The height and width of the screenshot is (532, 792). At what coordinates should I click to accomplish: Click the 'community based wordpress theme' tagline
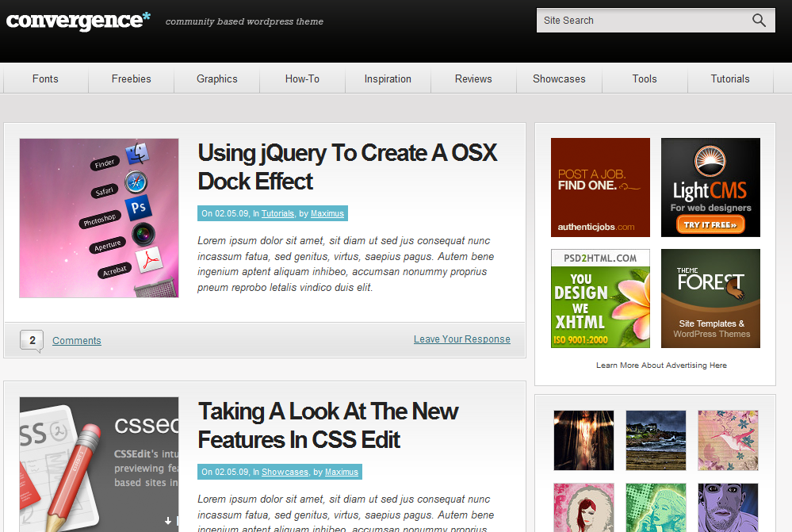tap(244, 21)
